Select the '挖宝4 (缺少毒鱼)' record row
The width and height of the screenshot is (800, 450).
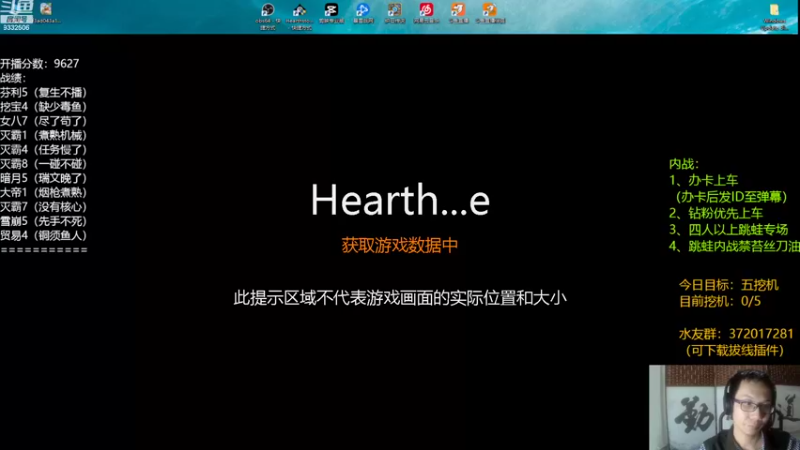click(44, 107)
